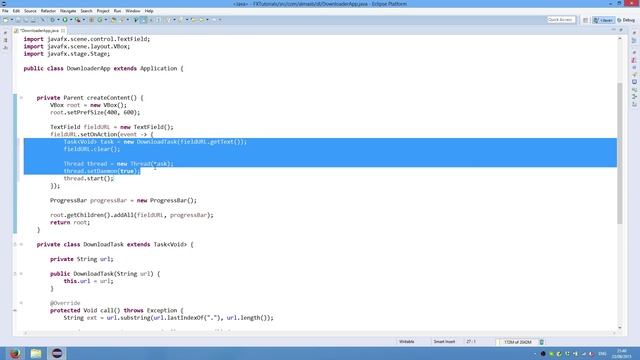Click the Eclipse icon in taskbar

pyautogui.click(x=57, y=353)
